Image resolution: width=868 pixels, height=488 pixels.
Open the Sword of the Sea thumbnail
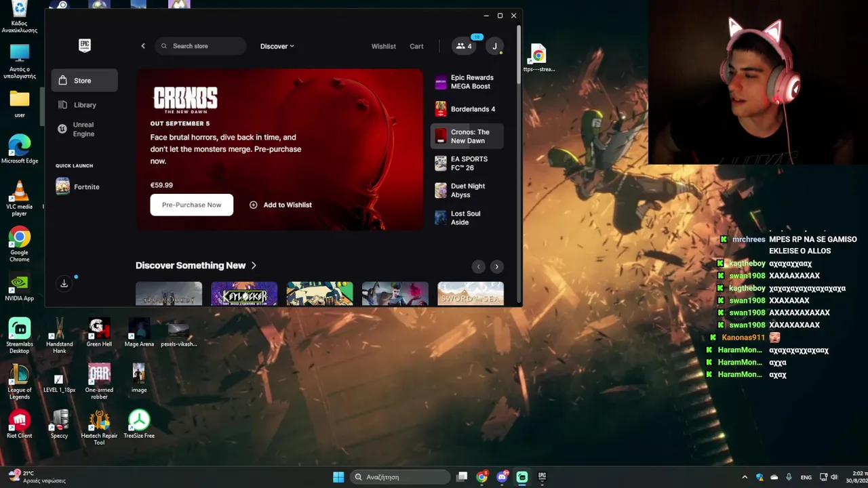click(471, 293)
